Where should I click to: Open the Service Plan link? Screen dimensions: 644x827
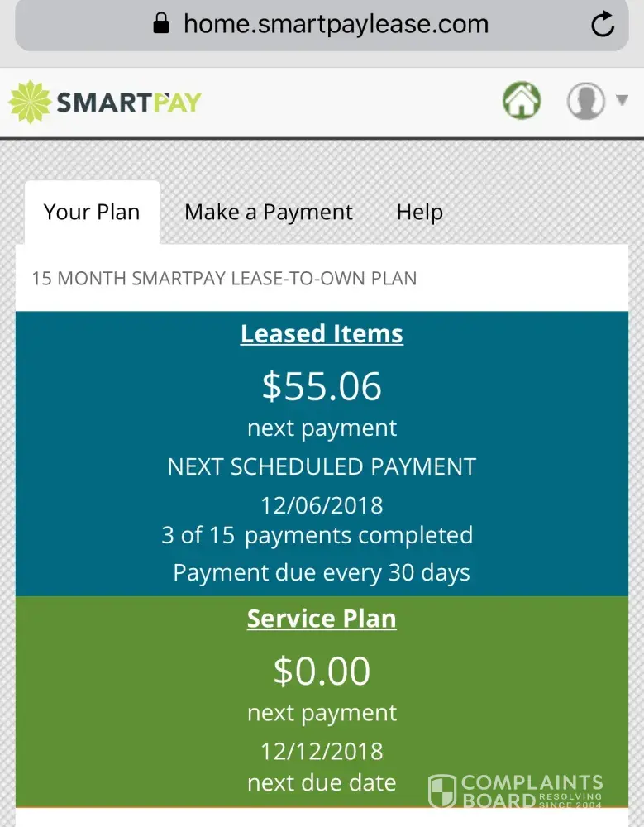[322, 619]
